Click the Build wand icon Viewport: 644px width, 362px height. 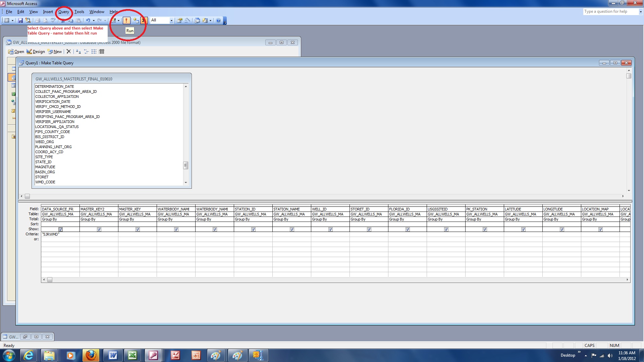point(187,20)
